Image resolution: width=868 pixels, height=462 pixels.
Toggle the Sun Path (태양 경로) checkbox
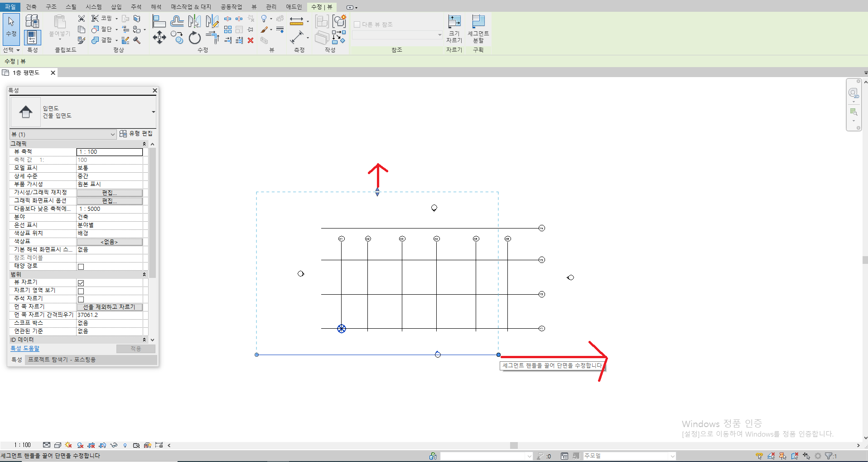(81, 267)
